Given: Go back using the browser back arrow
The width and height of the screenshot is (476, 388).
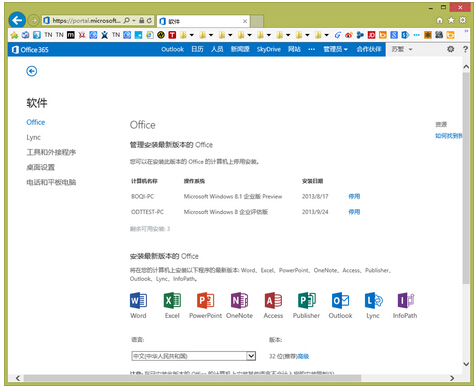Looking at the screenshot, I should pyautogui.click(x=17, y=20).
